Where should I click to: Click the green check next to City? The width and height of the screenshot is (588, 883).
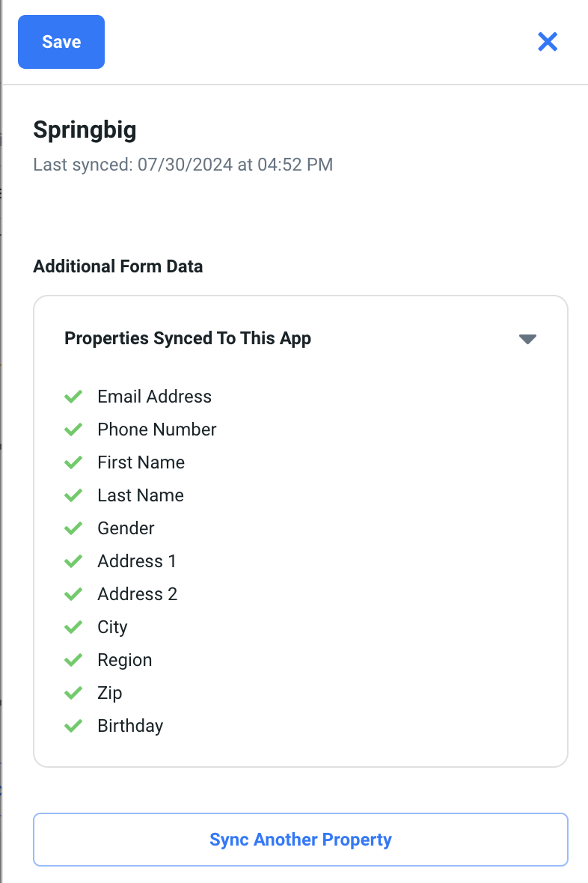tap(73, 627)
